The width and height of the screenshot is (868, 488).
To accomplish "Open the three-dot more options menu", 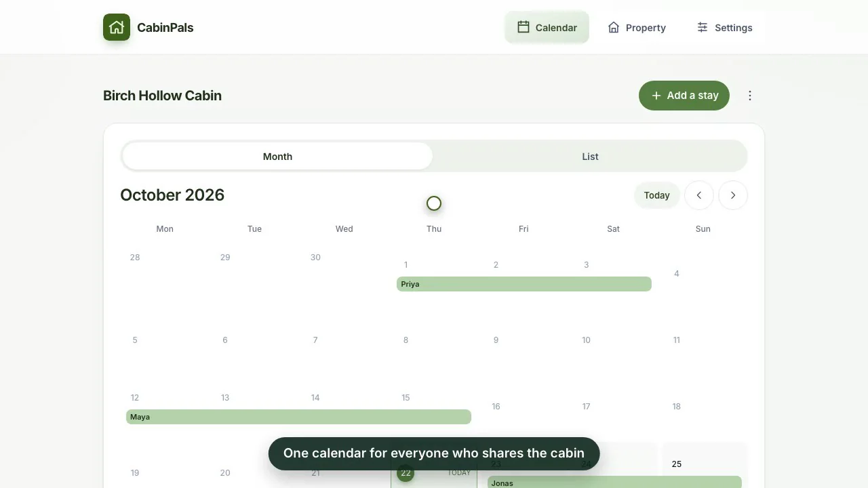I will click(750, 96).
